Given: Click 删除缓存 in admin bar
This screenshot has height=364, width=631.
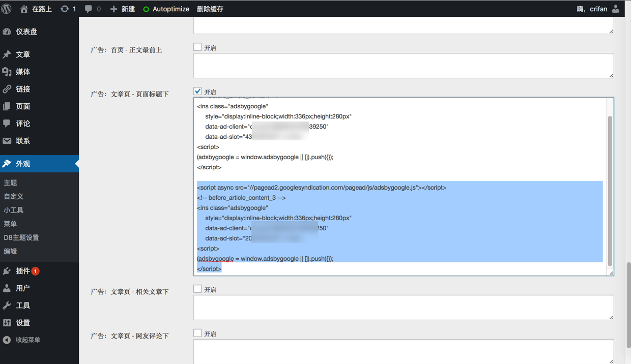Looking at the screenshot, I should pyautogui.click(x=210, y=9).
